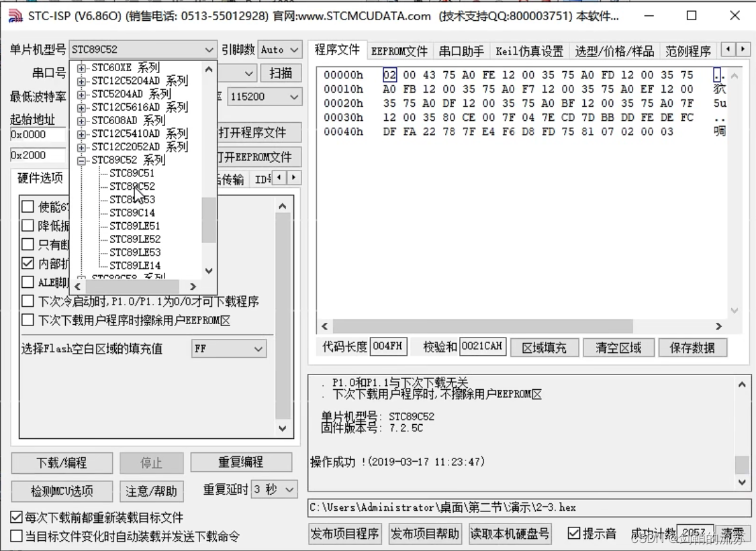Click the log output vertical scrollbar thumb

point(741,465)
